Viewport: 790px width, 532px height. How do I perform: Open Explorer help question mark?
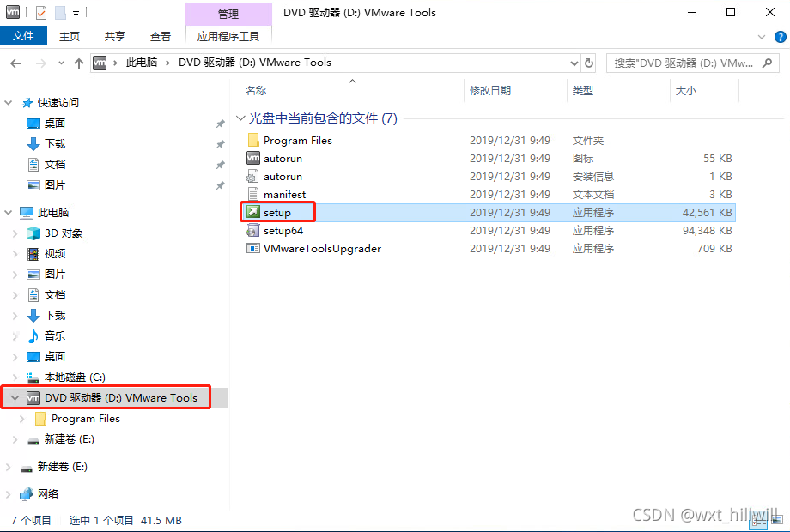pos(780,37)
